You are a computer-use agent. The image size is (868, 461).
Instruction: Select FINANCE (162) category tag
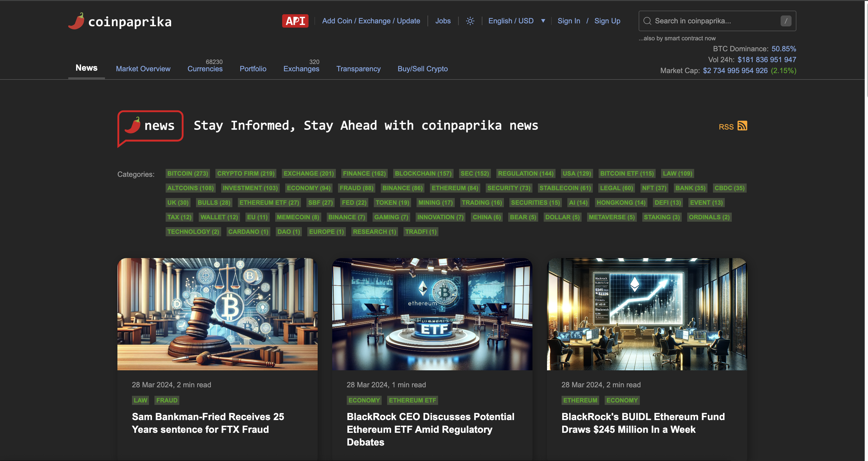tap(364, 173)
